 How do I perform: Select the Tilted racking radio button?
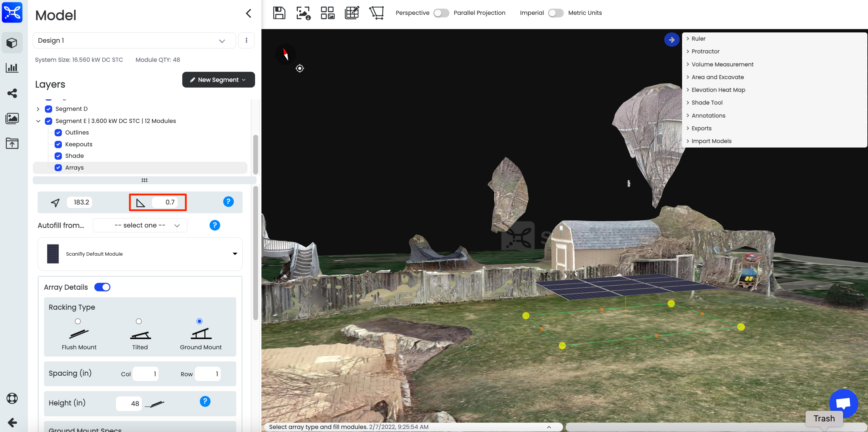coord(139,321)
